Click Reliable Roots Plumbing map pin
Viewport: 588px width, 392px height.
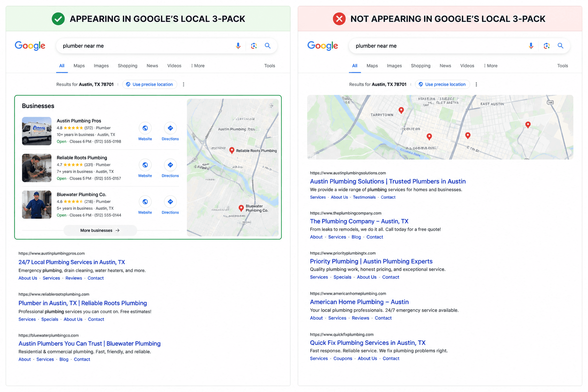point(232,150)
